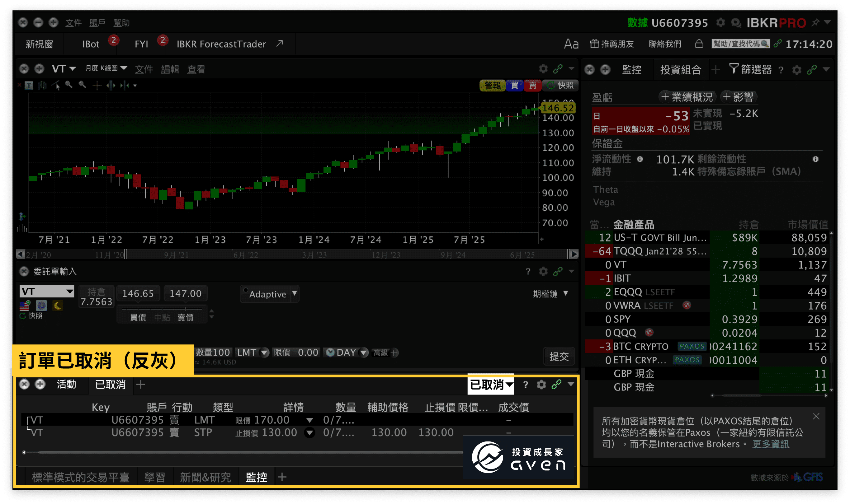Screen dimensions: 850x504
Task: Click the 提交 submit order button
Action: [559, 356]
